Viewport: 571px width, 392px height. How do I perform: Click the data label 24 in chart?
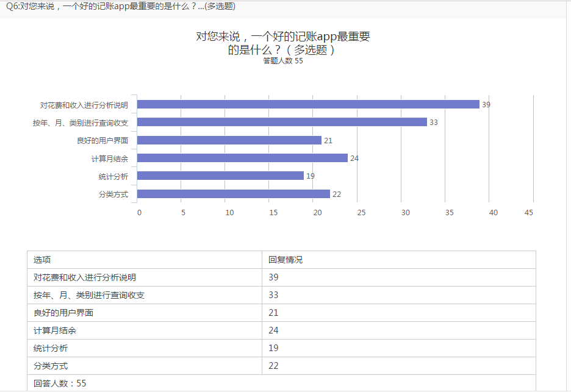[x=354, y=159]
